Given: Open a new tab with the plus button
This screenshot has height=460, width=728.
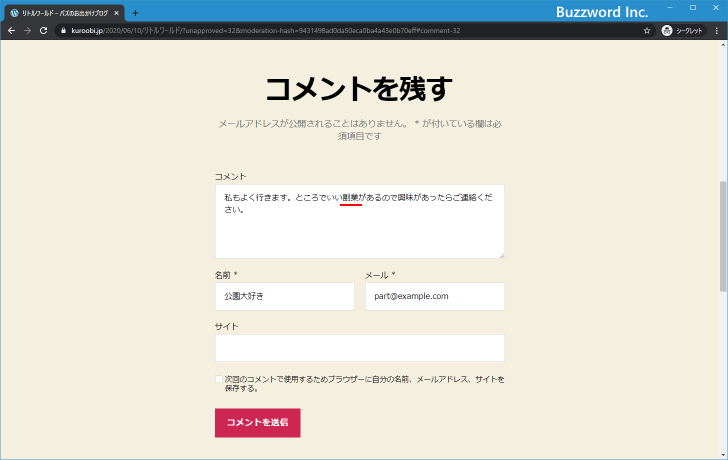Looking at the screenshot, I should [x=135, y=13].
